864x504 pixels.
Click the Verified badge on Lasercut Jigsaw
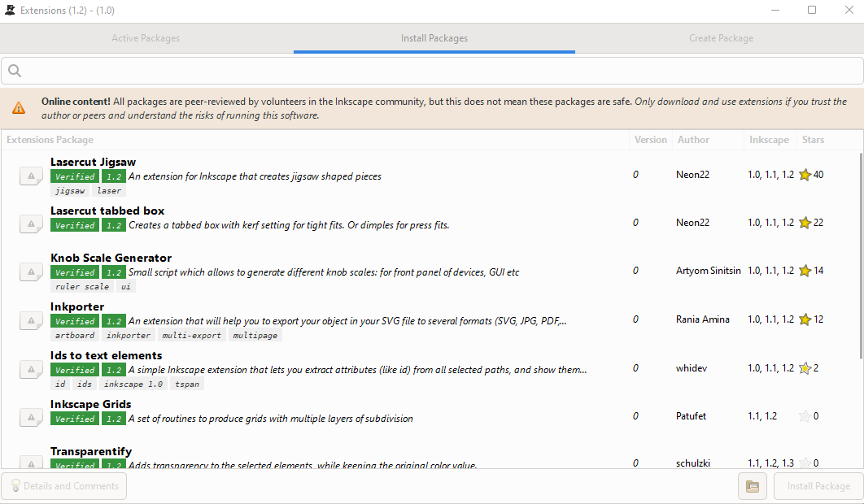(75, 176)
